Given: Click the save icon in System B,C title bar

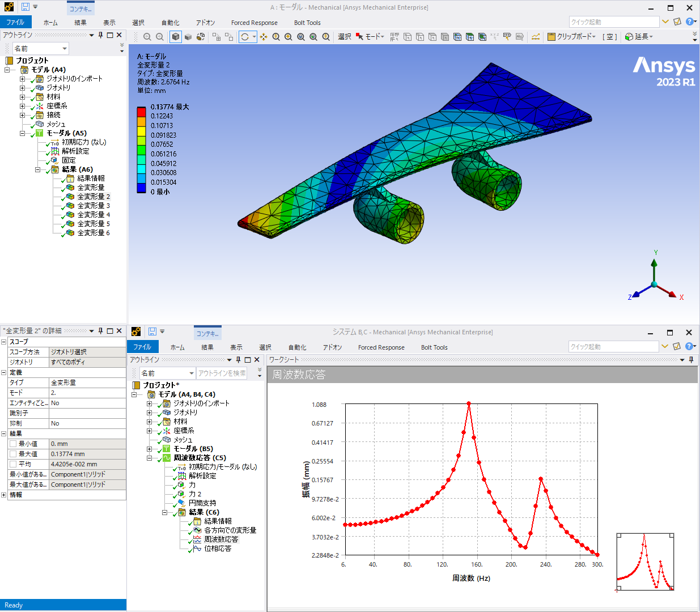Looking at the screenshot, I should 152,331.
